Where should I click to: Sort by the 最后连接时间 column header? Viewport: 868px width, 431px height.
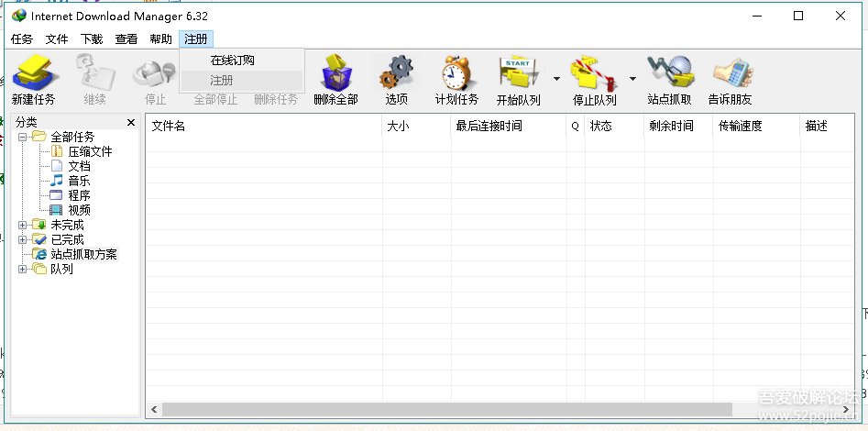(510, 127)
